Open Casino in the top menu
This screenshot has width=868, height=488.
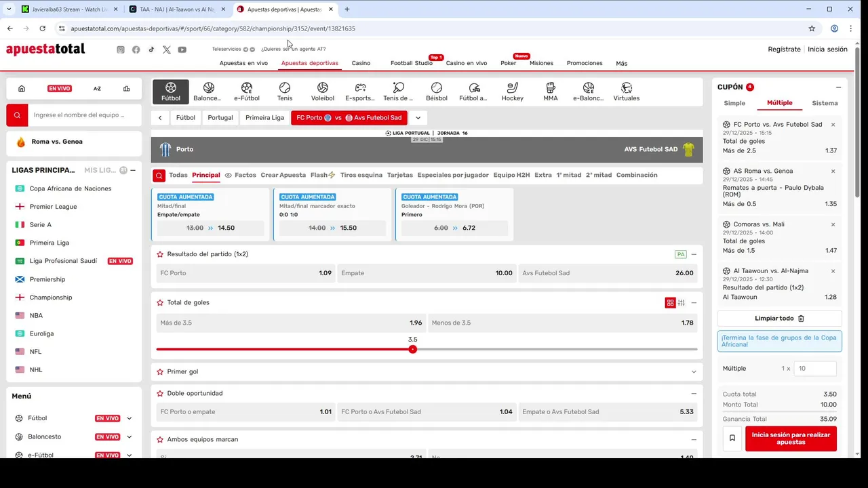pyautogui.click(x=361, y=63)
